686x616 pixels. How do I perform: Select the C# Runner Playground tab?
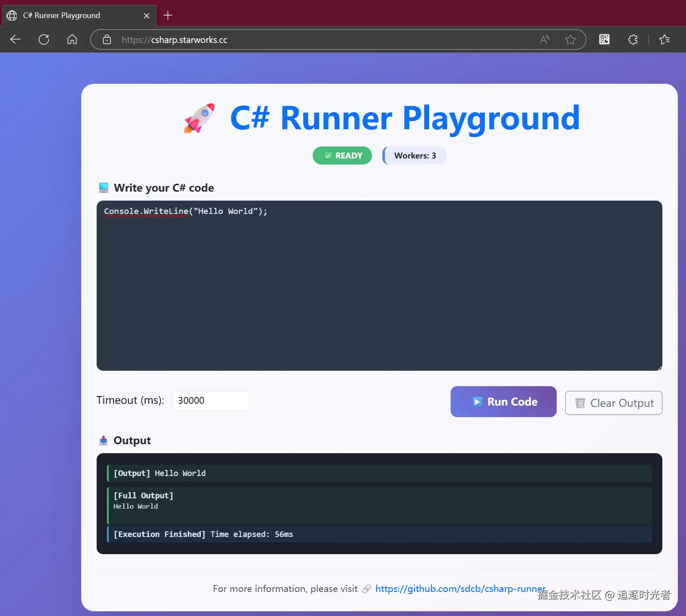coord(79,15)
